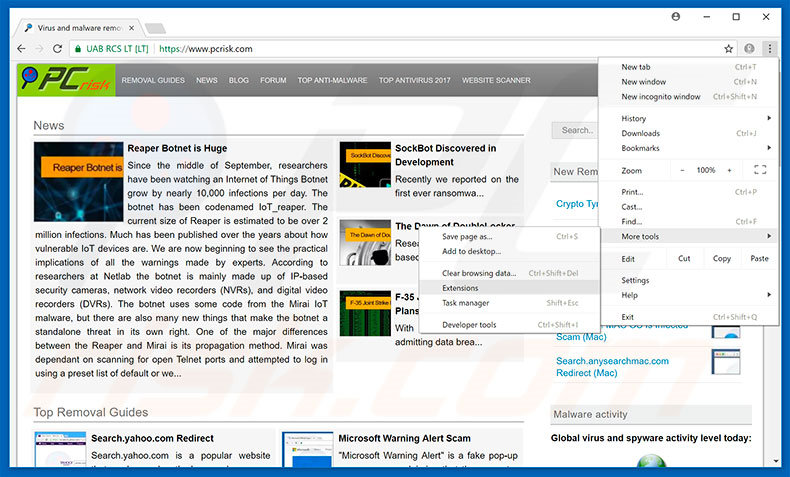Click the site Search field
The height and width of the screenshot is (477, 790).
coord(575,130)
